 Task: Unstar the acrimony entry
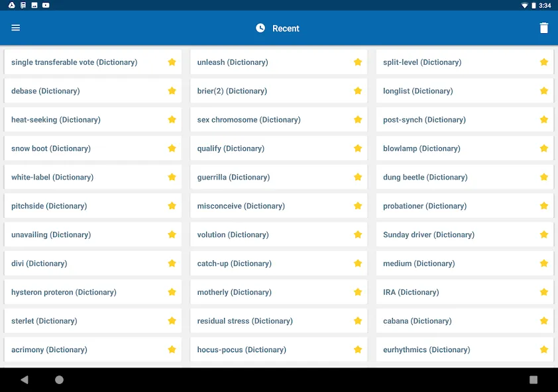(172, 350)
